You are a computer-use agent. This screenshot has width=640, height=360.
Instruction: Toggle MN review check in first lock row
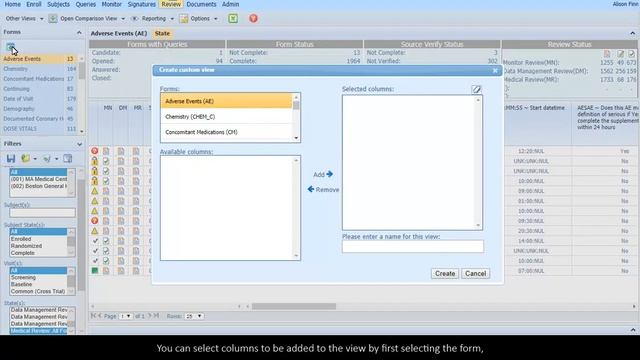tap(106, 161)
